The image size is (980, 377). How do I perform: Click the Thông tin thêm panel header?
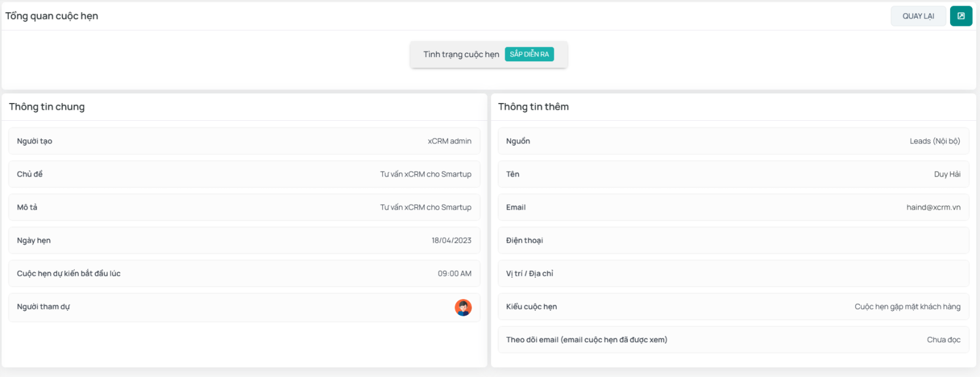[x=533, y=107]
